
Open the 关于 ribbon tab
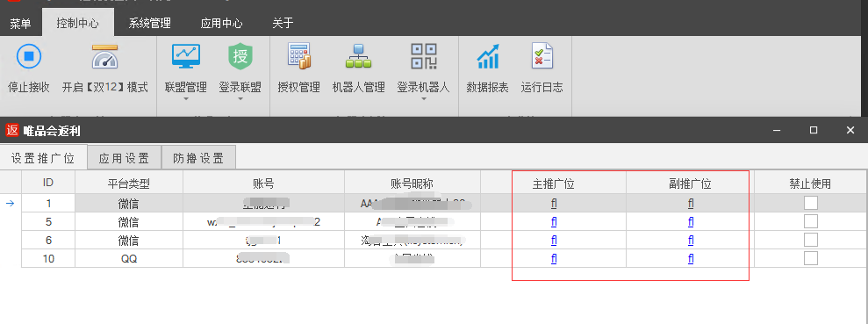coord(283,23)
